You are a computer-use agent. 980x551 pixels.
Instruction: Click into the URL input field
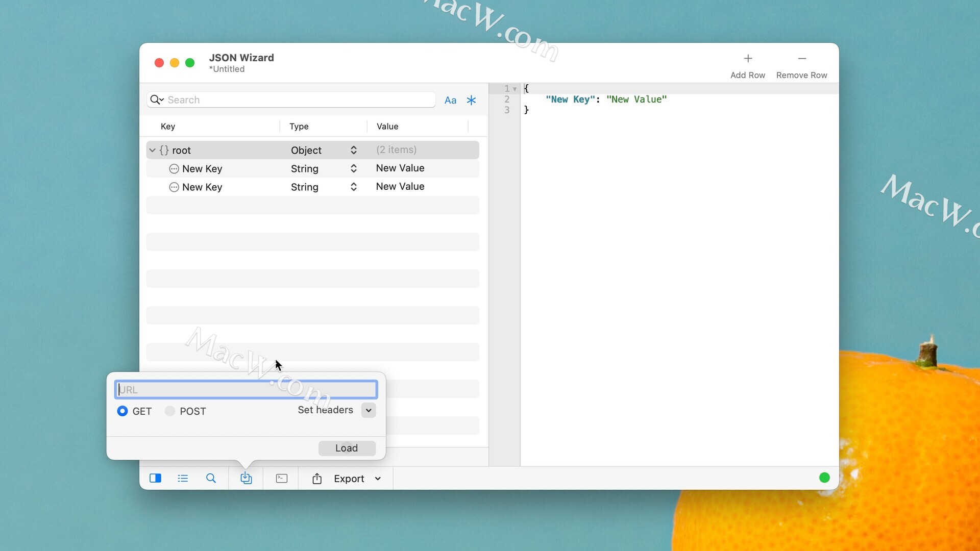pos(246,390)
